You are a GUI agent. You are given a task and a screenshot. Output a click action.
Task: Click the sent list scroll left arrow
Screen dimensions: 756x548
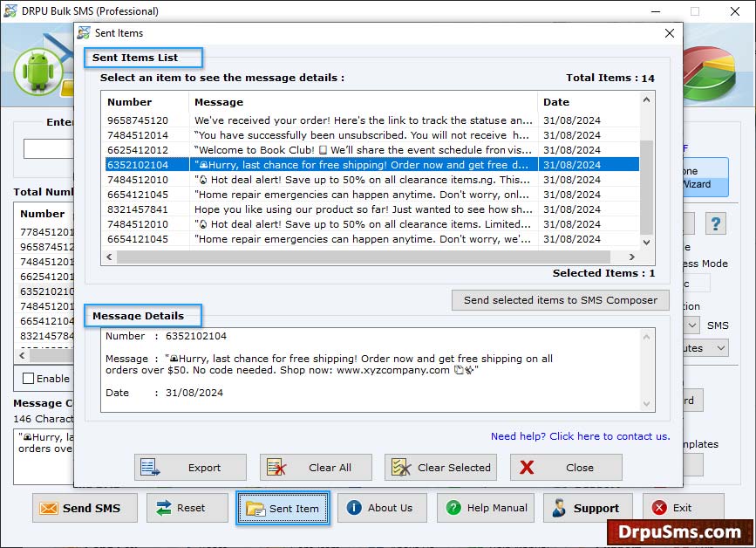pos(110,257)
